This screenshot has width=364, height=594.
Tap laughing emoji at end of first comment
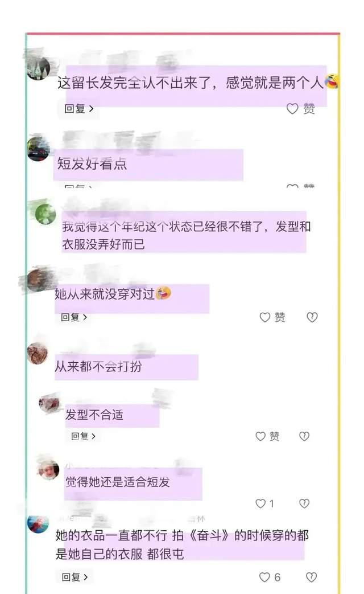point(332,81)
